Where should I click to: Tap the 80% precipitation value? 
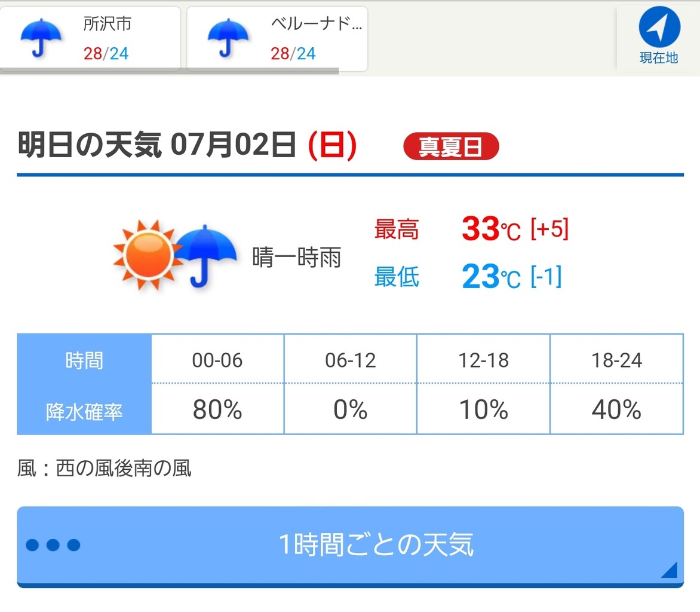pos(217,409)
